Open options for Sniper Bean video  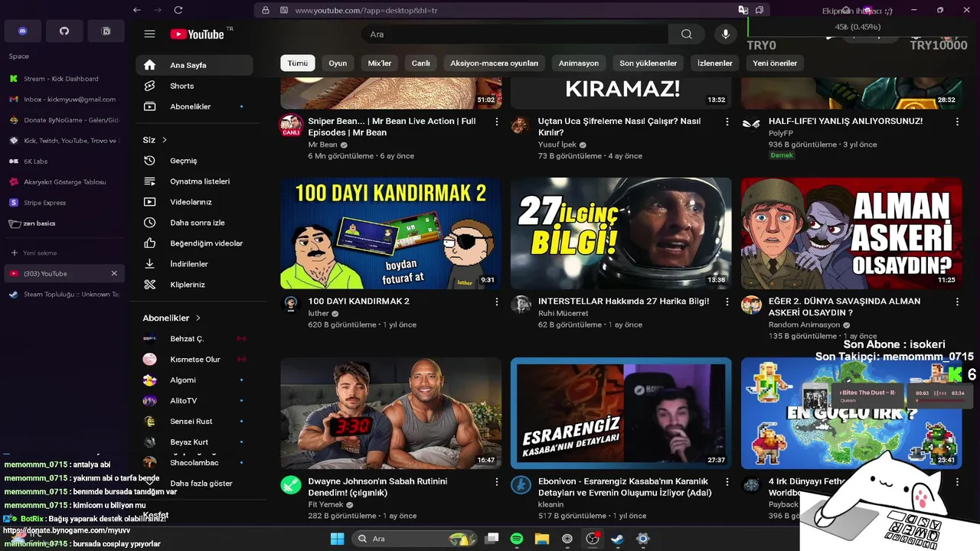(497, 122)
